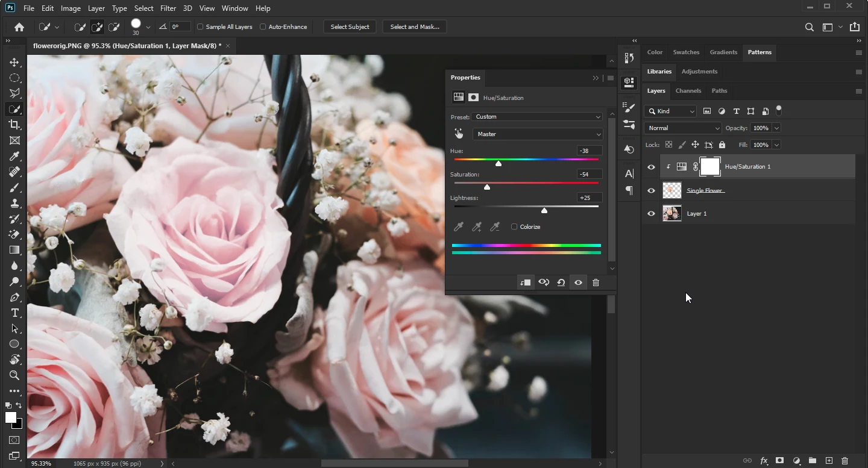This screenshot has height=468, width=868.
Task: Click the Select and Mask button
Action: pos(415,27)
